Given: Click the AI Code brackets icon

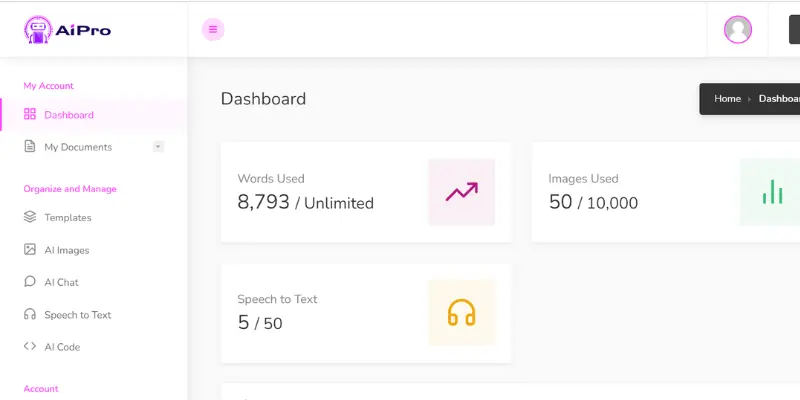Looking at the screenshot, I should (x=30, y=346).
